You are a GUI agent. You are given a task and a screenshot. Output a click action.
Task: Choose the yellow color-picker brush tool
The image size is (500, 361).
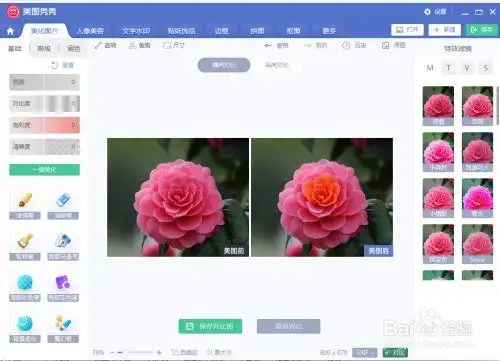[x=25, y=241]
